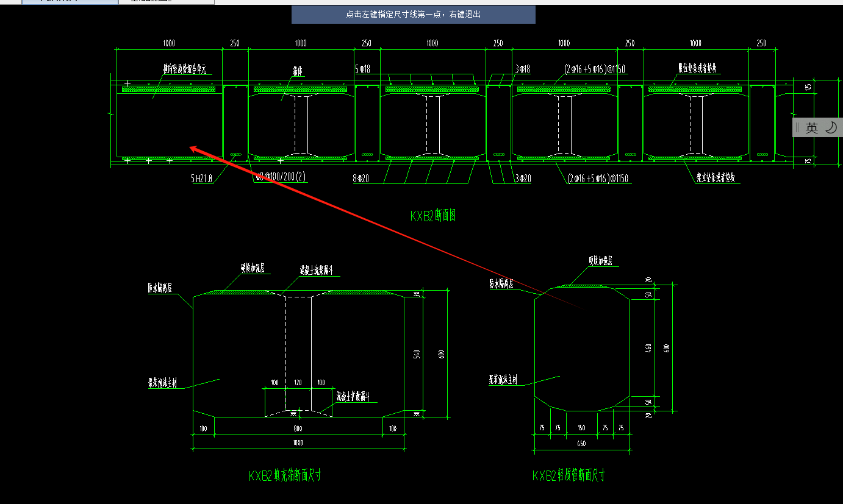843x504 pixels.
Task: Click the 460 vertical dimension text
Action: click(x=650, y=348)
